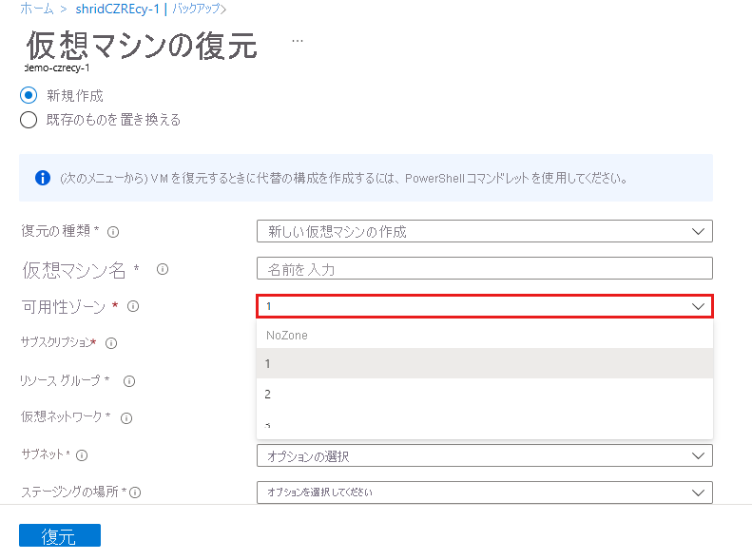Open shridCZREcy-1 breadcrumb link
Screen dimensions: 752x560
(117, 9)
